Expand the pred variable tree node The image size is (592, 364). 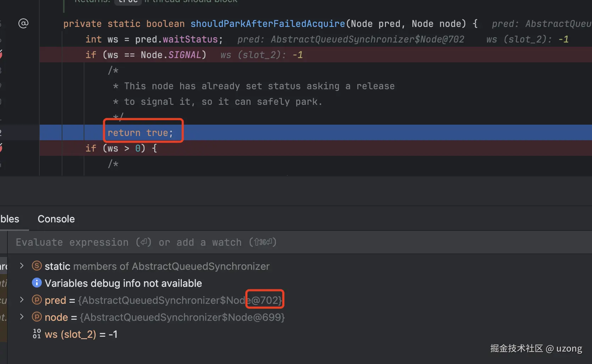[x=22, y=300]
